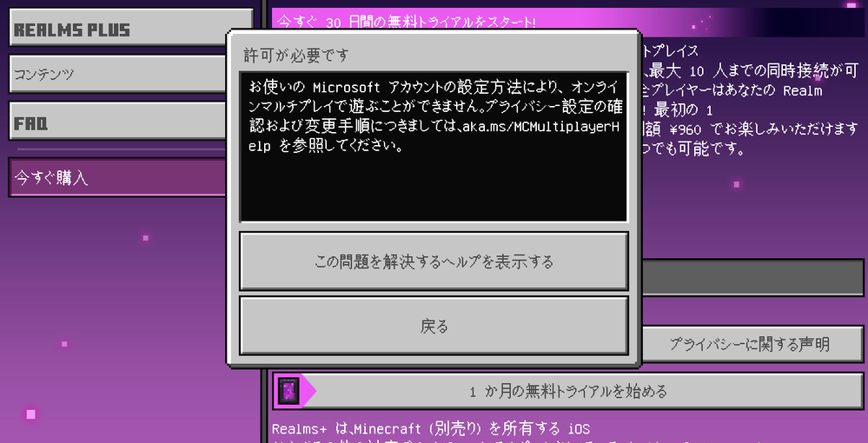Click the 戻る button in the dialog
The height and width of the screenshot is (443, 868).
434,326
